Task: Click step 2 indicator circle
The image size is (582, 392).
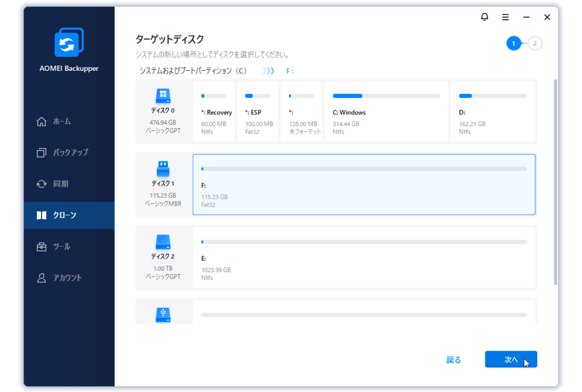Action: point(535,44)
